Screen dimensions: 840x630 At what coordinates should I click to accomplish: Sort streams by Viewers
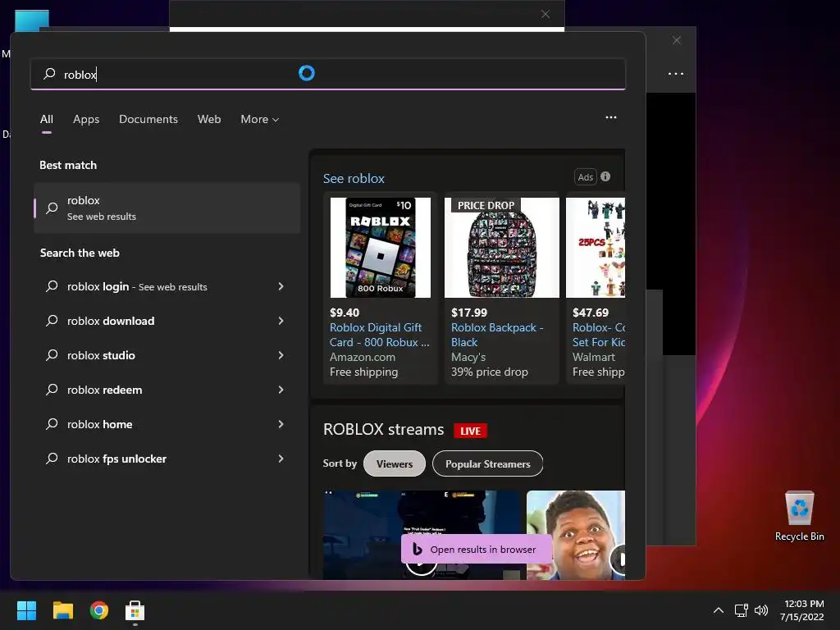click(x=395, y=464)
